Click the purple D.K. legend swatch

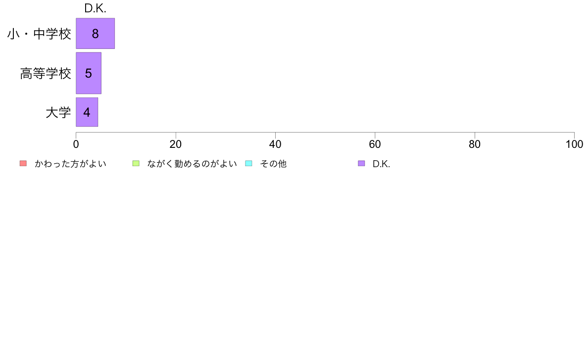click(x=361, y=163)
